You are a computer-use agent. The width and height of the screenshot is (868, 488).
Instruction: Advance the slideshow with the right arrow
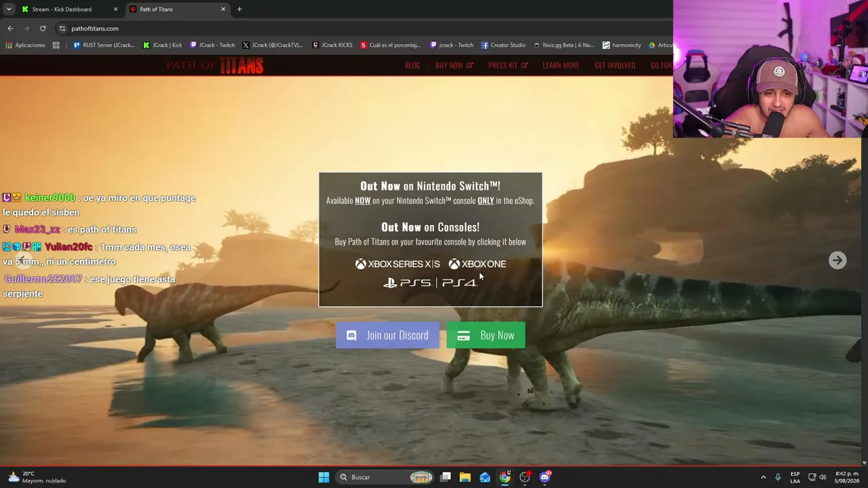[x=837, y=260]
